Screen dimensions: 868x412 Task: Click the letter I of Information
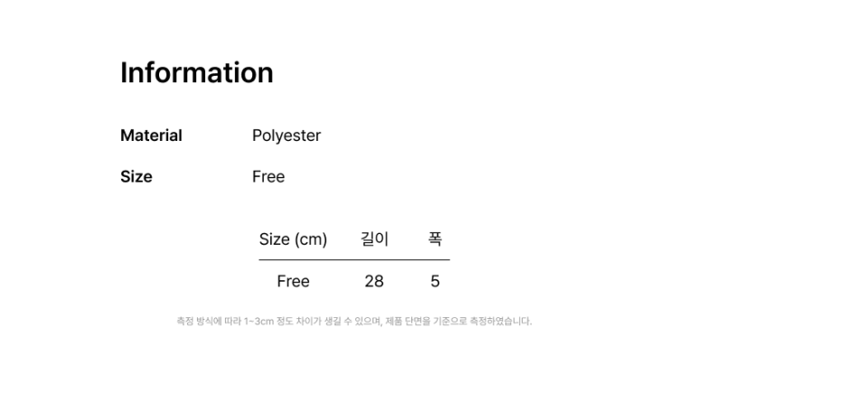123,72
